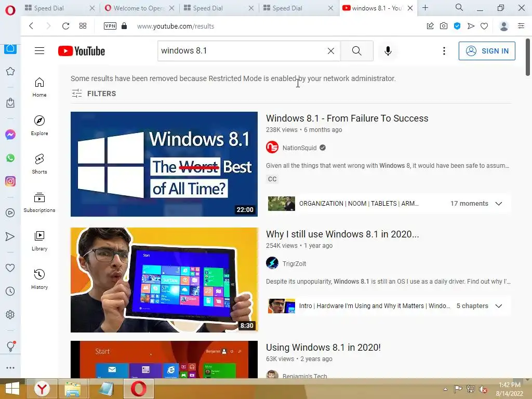Viewport: 532px width, 399px height.
Task: Search with your voice microphone
Action: [388, 51]
